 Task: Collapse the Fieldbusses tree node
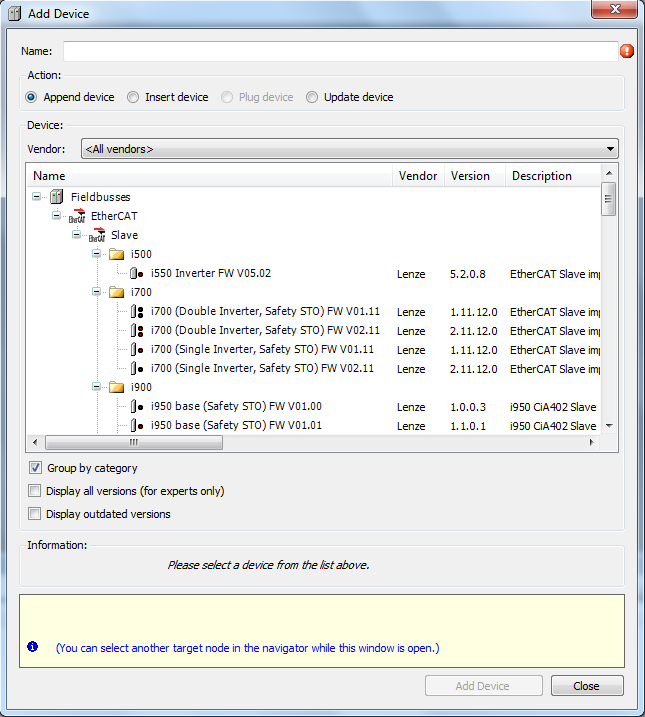(37, 197)
